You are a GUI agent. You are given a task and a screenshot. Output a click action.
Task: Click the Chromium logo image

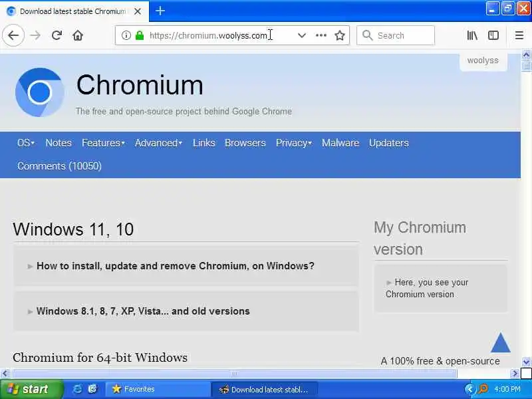point(40,92)
